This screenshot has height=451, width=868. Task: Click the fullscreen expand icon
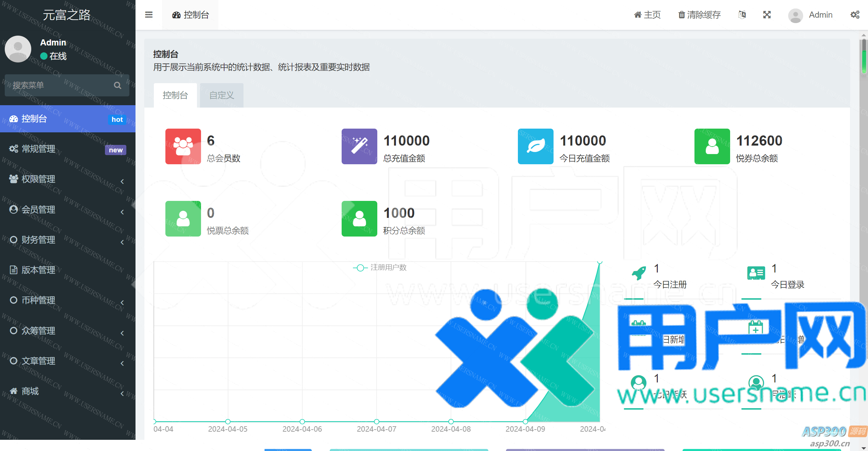tap(767, 15)
